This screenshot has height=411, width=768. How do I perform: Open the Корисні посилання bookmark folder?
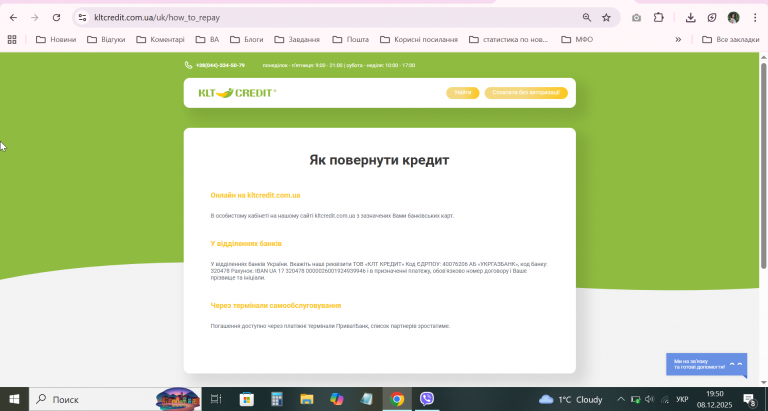(x=419, y=40)
